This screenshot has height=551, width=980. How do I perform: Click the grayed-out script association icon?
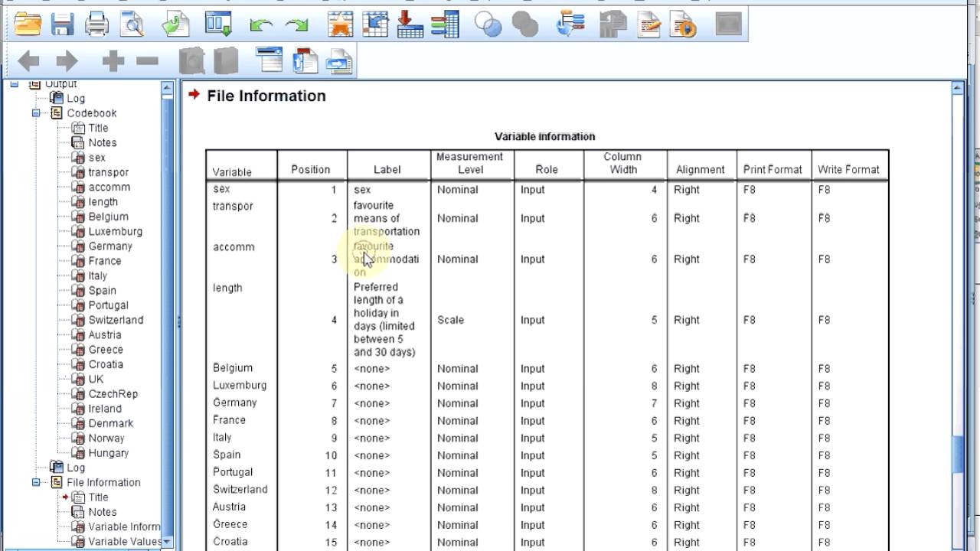pyautogui.click(x=613, y=24)
